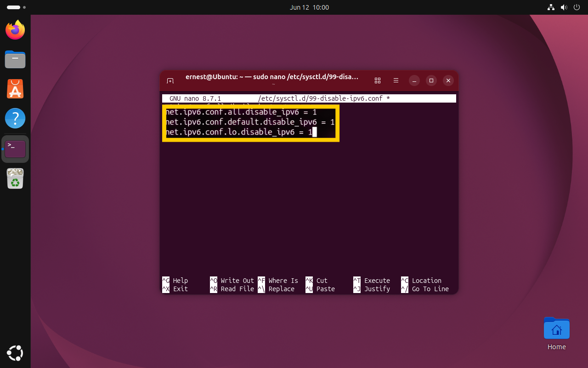Open Firefox from the dock
This screenshot has width=588, height=368.
15,30
